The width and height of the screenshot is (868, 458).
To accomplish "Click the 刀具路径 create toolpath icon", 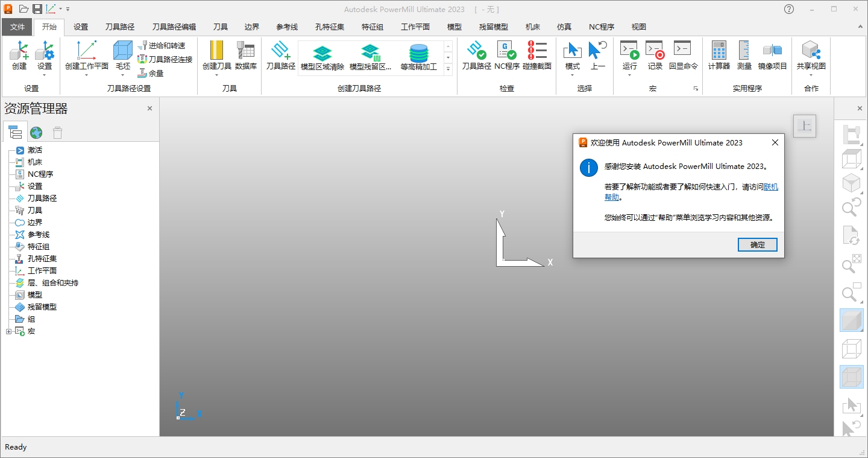I will [x=281, y=56].
